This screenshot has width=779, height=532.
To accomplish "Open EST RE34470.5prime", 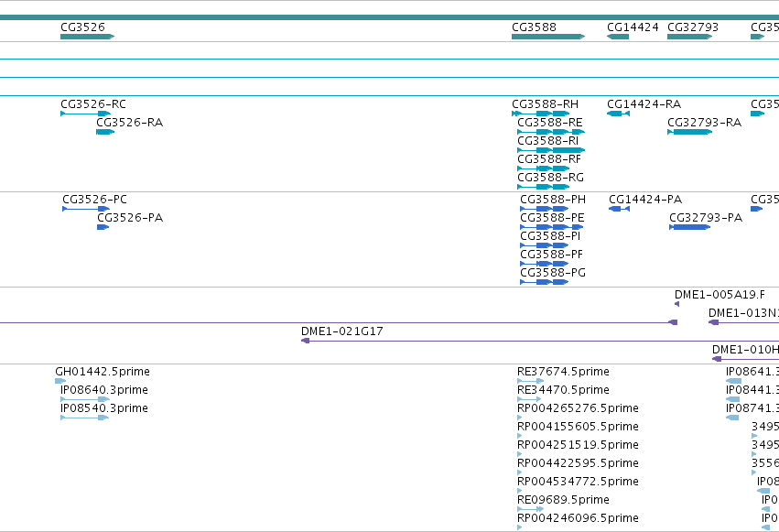I will pyautogui.click(x=563, y=390).
